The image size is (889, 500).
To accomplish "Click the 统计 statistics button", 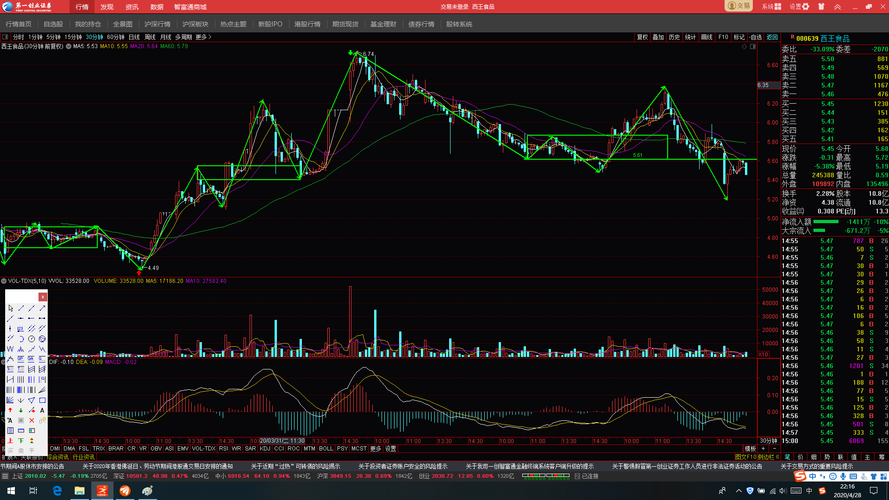I will 690,37.
